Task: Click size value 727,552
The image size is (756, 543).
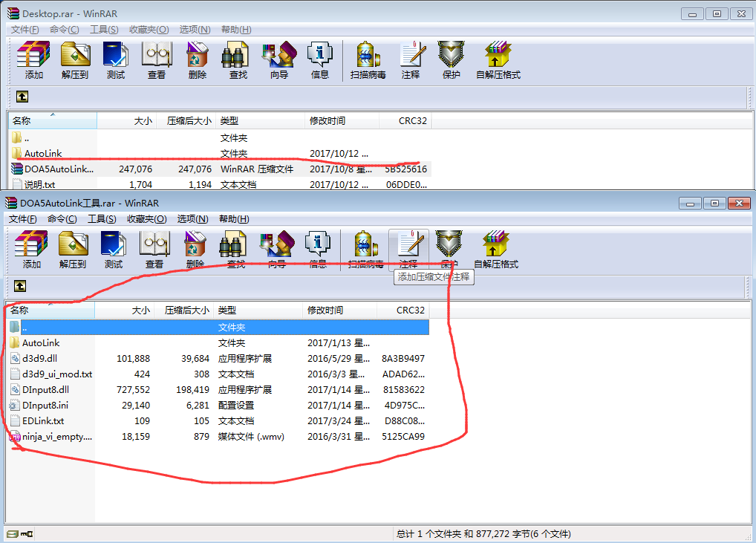Action: pos(133,390)
